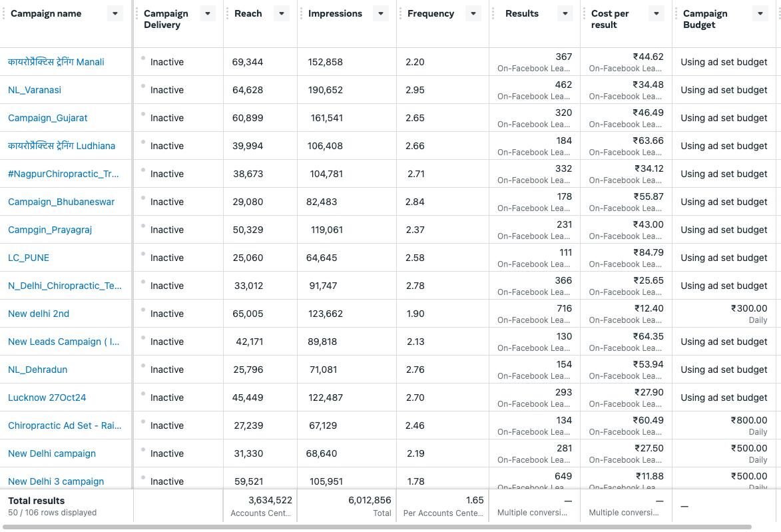Expand the Reach column options arrow
Viewport: 781px width, 532px height.
[x=282, y=13]
